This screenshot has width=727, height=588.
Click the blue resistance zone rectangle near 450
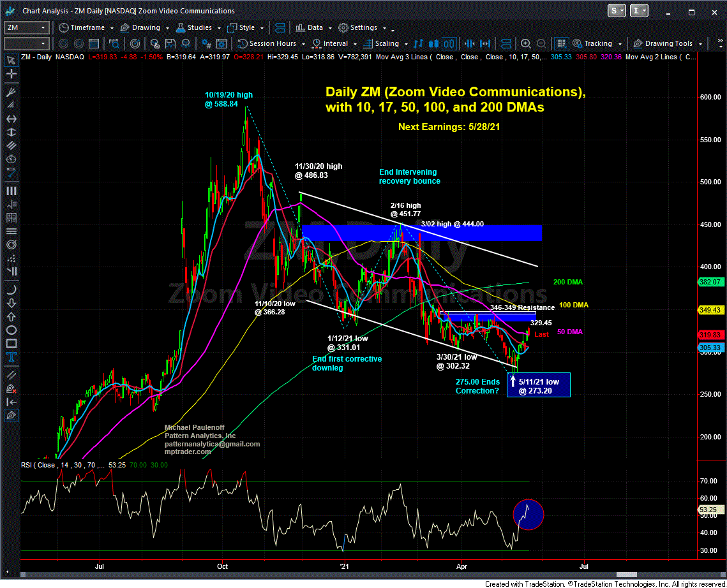click(421, 233)
